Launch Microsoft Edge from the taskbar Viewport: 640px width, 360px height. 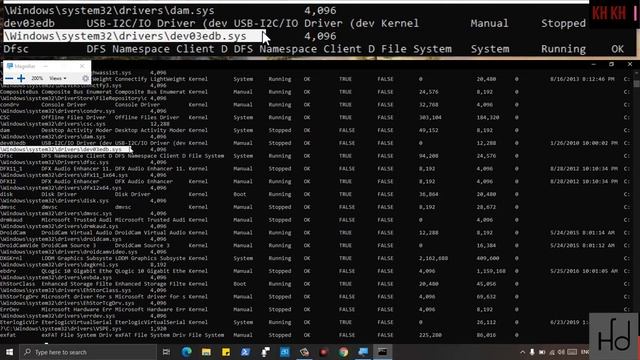tap(187, 352)
